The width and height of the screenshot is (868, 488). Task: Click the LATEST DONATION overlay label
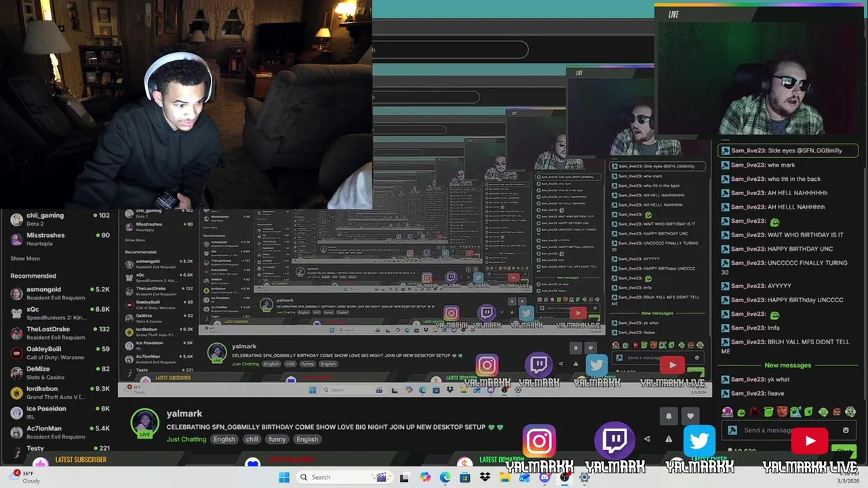[x=502, y=460]
